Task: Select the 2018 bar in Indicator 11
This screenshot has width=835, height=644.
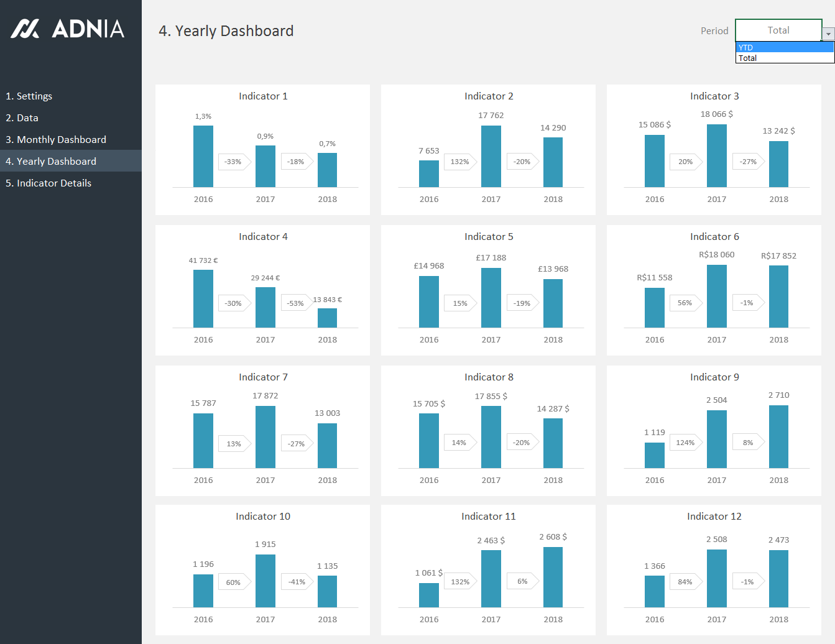Action: [x=553, y=577]
